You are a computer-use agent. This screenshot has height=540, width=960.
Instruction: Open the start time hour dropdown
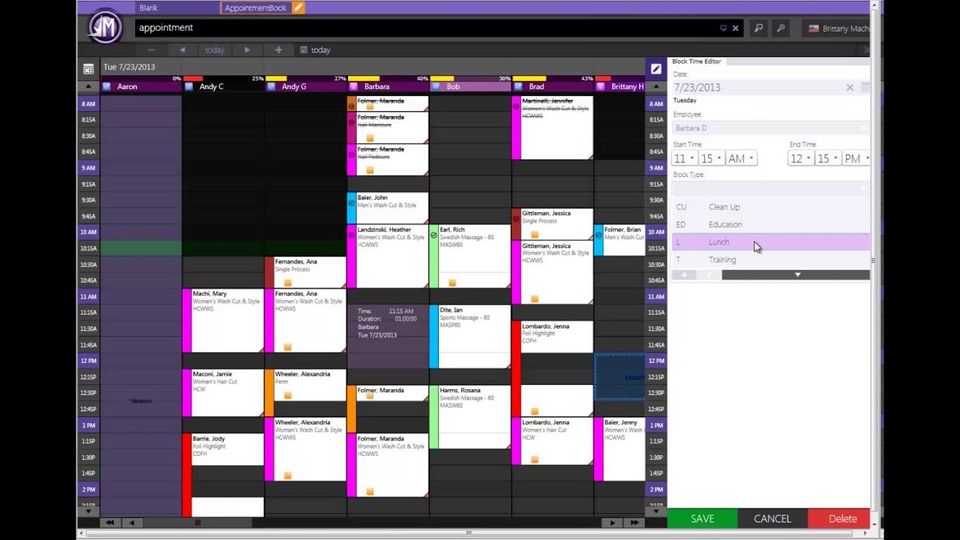coord(684,159)
